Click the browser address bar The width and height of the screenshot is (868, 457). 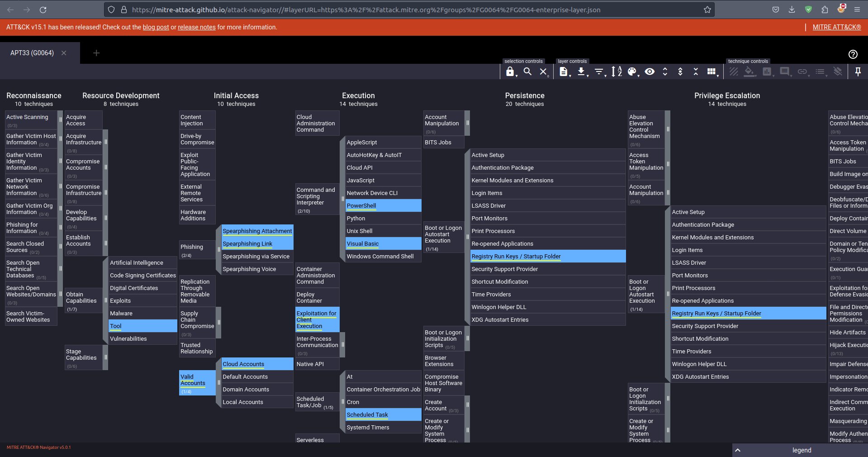click(x=407, y=10)
